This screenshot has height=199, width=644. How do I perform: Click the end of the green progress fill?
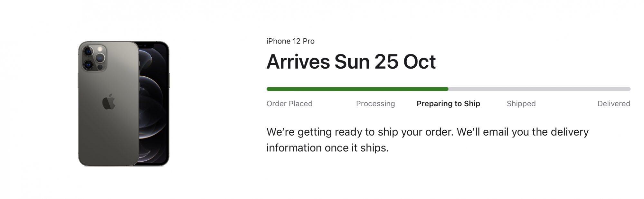pos(447,89)
